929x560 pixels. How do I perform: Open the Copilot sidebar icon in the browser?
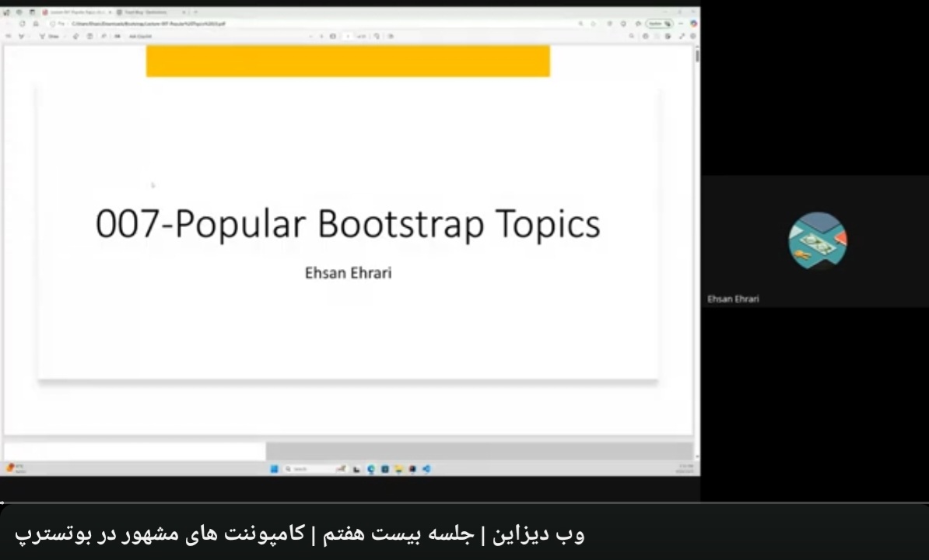pos(693,24)
